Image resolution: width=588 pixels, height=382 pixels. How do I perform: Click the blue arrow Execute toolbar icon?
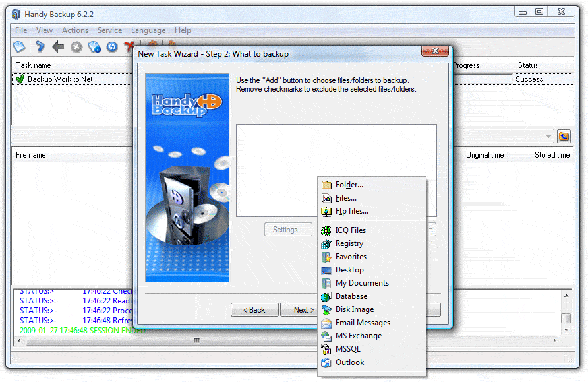(x=40, y=47)
